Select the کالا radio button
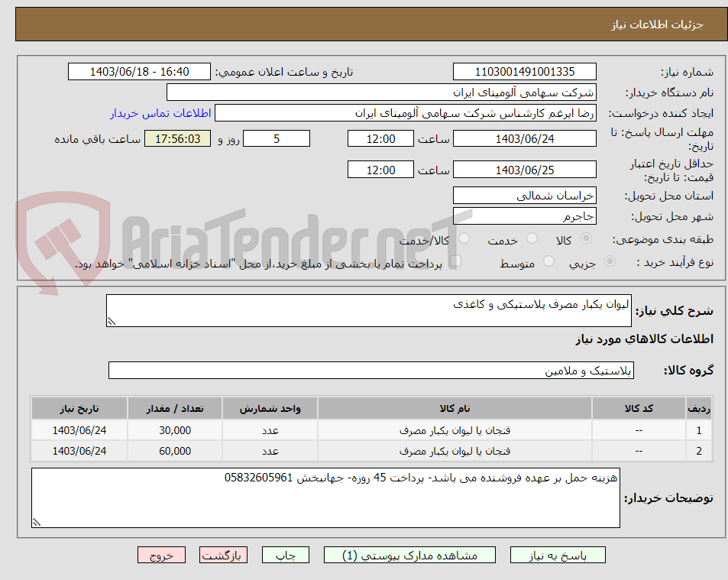 587,238
